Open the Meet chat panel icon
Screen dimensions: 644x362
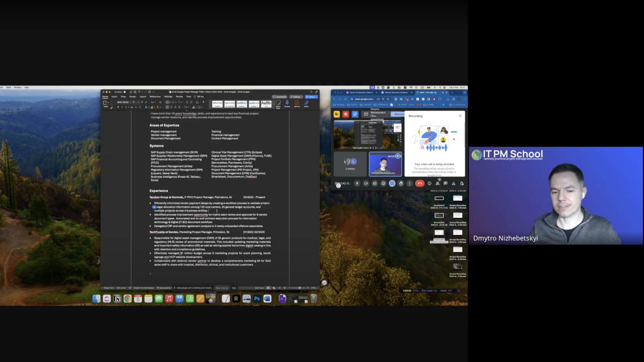pos(445,183)
